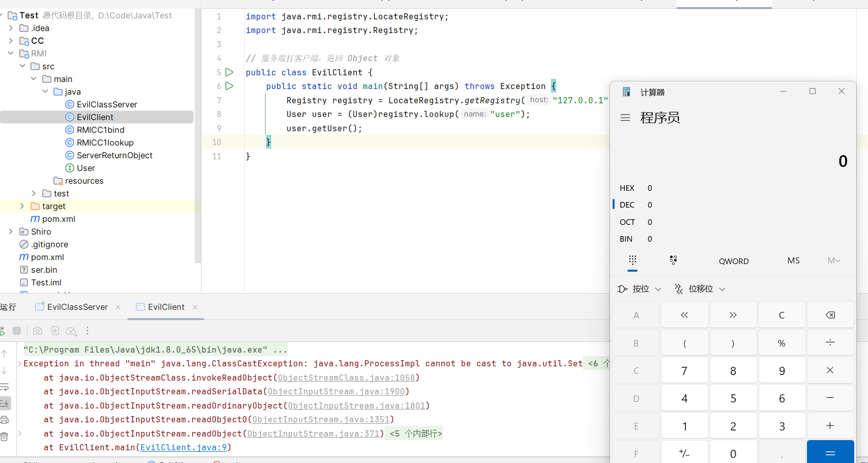Open the User interface file
This screenshot has width=868, height=463.
pos(85,168)
